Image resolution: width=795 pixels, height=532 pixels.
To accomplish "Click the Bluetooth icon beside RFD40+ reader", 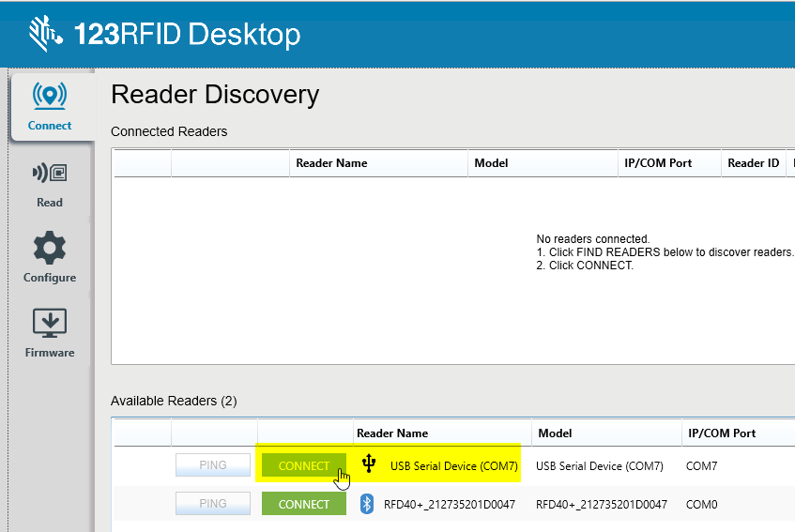I will [x=367, y=505].
